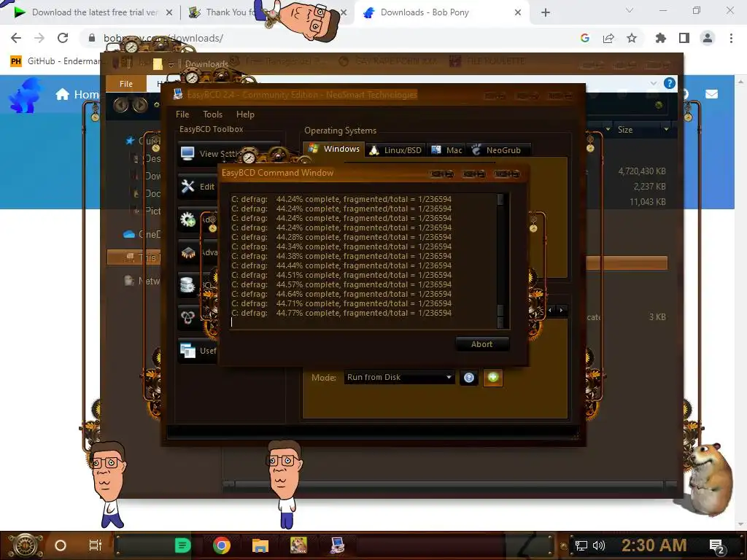Open Task View on the taskbar
The image size is (747, 560).
click(x=96, y=545)
